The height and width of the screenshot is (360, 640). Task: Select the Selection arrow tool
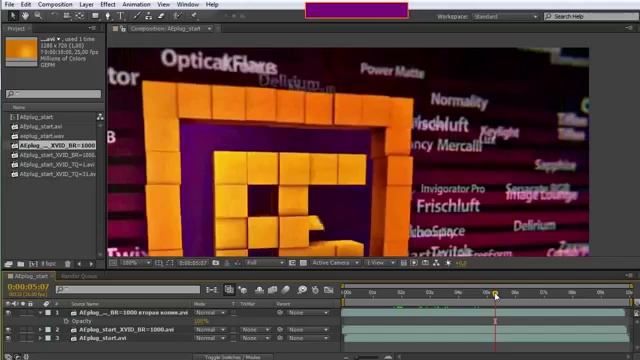[x=12, y=16]
